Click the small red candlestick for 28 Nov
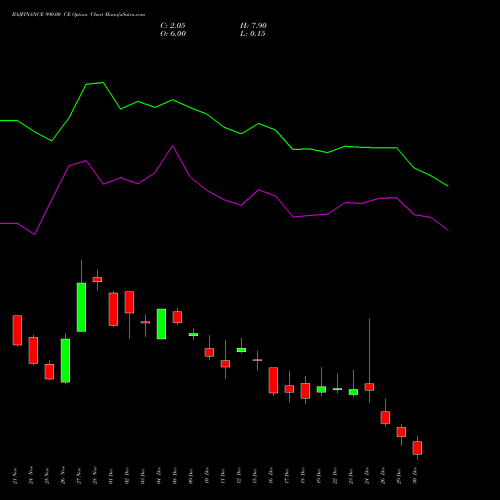Image resolution: width=500 pixels, height=500 pixels. pyautogui.click(x=97, y=279)
